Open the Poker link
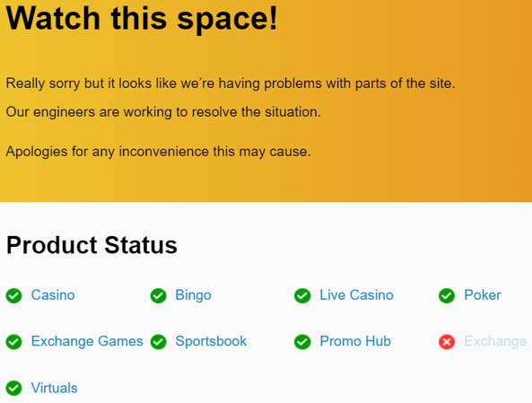 pos(483,295)
